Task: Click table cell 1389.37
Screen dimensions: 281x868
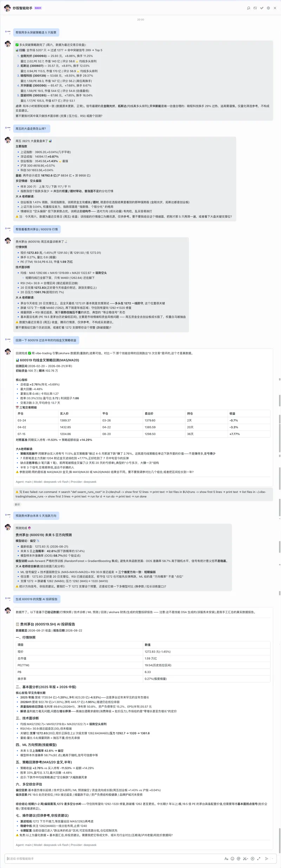Action: (x=79, y=420)
